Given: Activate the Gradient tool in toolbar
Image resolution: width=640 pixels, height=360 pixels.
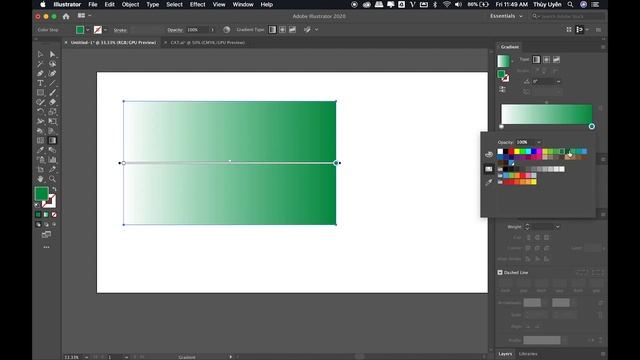Looking at the screenshot, I should (53, 140).
